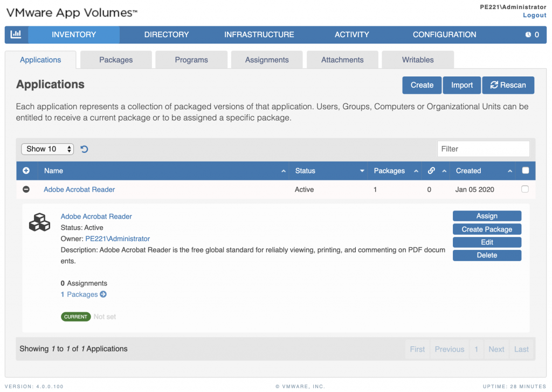Check the select-all checkbox in the table header

click(525, 170)
